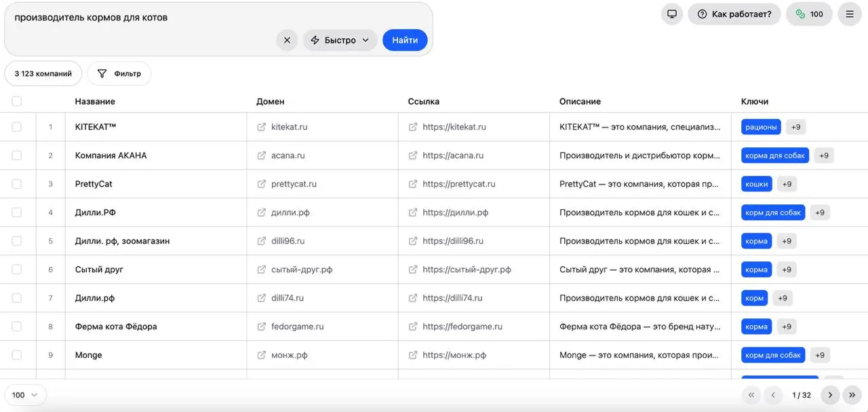Click the credits counter showing 100
Image resolution: width=868 pixels, height=412 pixels.
tap(809, 14)
